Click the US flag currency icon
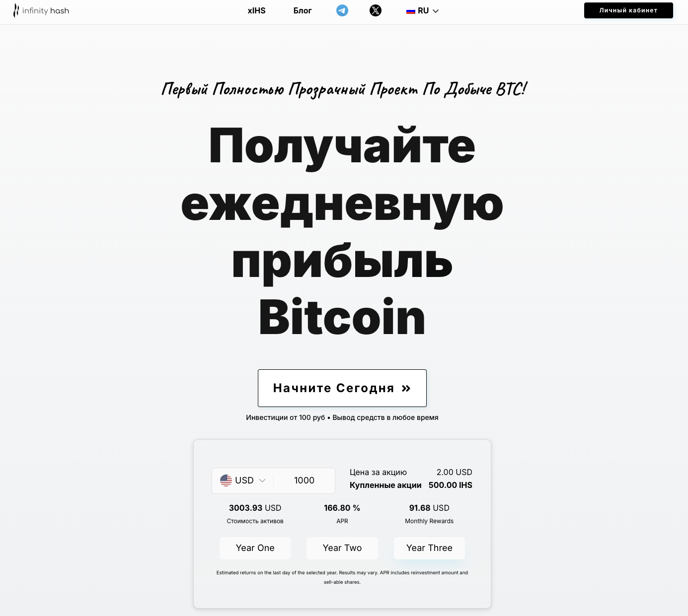This screenshot has height=616, width=688. tap(226, 480)
